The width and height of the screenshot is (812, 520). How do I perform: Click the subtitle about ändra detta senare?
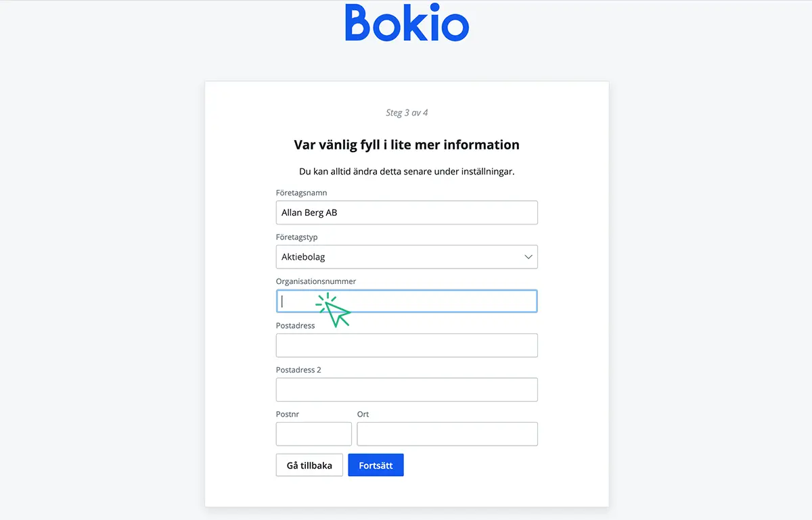407,171
